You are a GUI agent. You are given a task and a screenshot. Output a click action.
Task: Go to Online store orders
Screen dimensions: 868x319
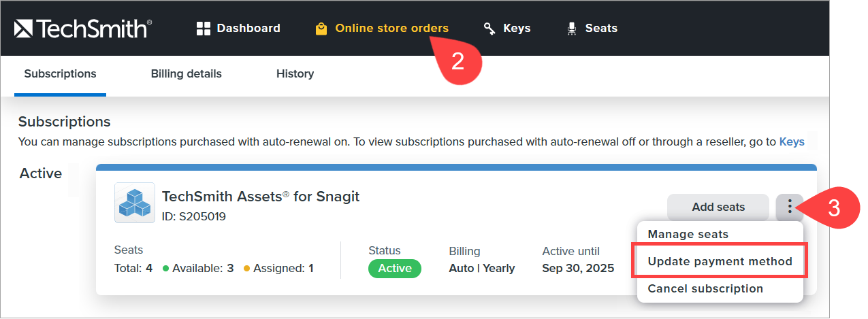(x=391, y=29)
